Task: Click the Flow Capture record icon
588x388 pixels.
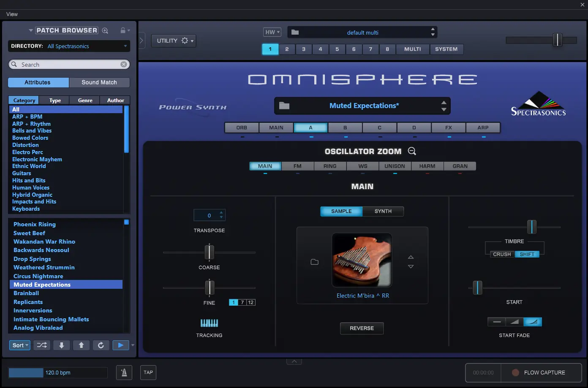Action: (515, 372)
